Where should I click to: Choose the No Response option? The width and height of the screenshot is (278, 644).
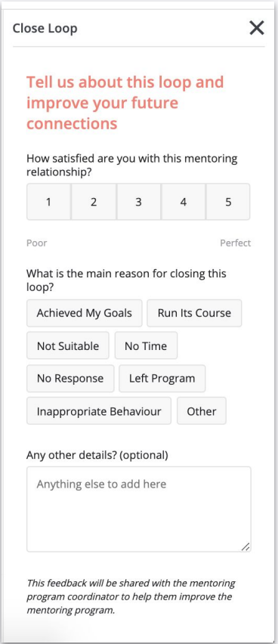(70, 378)
